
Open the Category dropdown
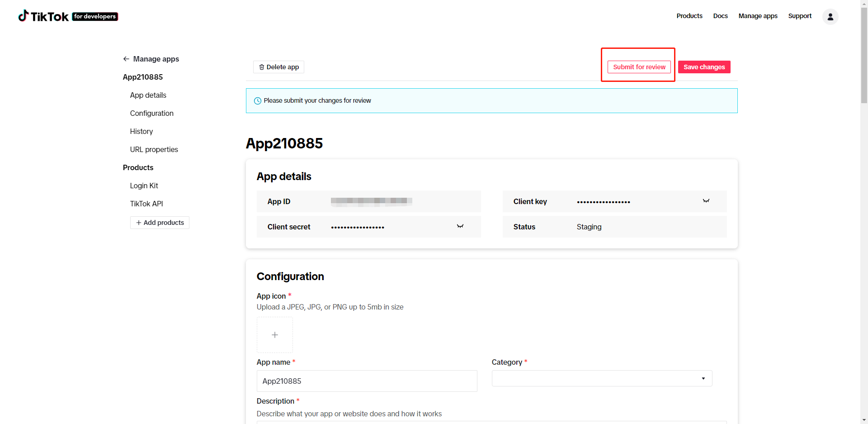[602, 378]
